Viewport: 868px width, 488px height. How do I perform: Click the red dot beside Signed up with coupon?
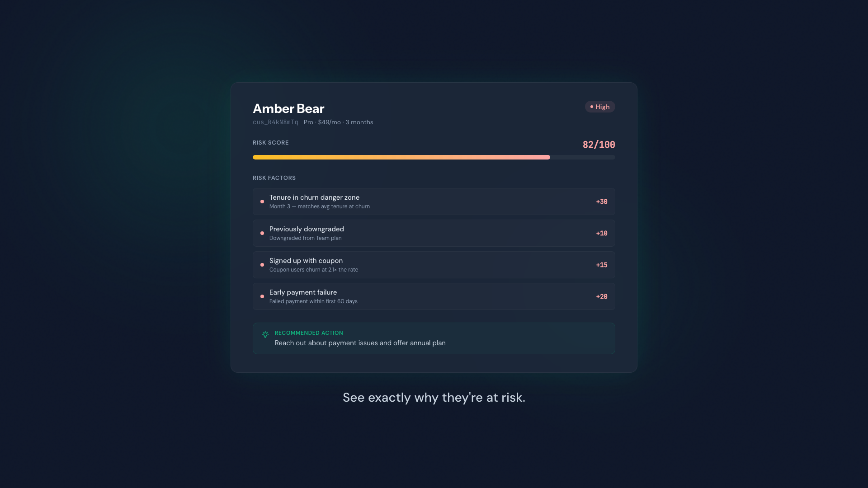click(262, 265)
